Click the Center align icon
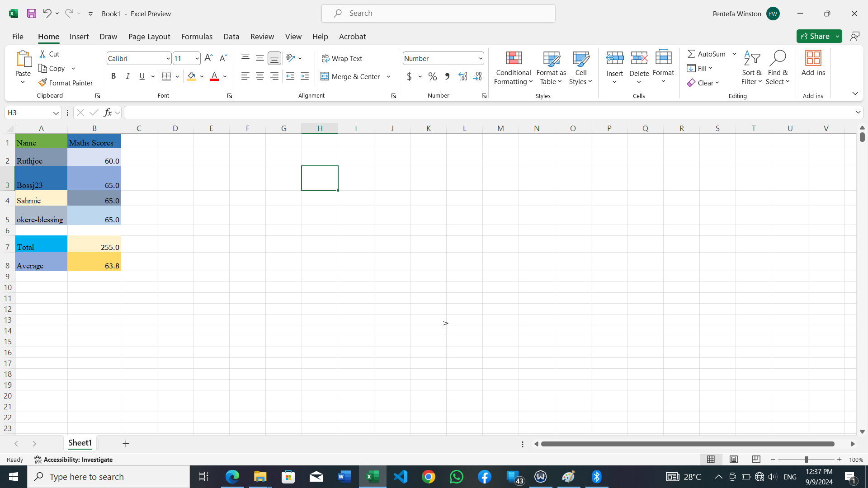This screenshot has height=488, width=868. click(x=260, y=76)
